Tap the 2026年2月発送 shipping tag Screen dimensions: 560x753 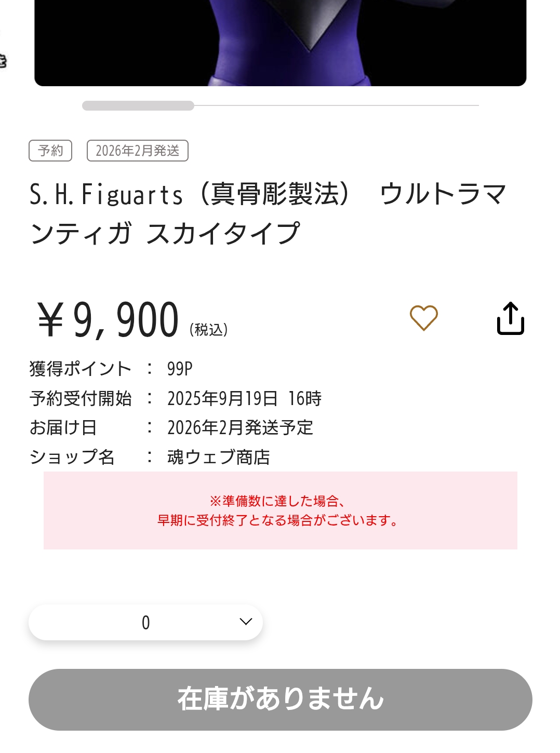[x=137, y=151]
